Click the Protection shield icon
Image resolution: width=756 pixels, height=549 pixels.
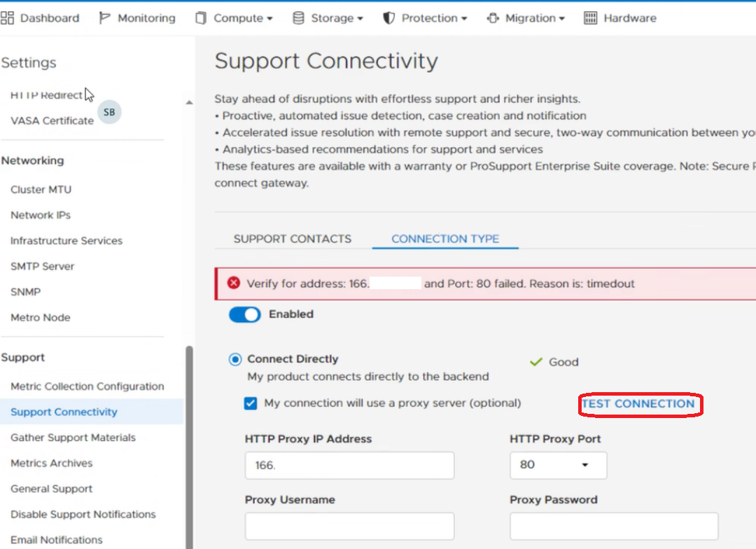click(389, 18)
